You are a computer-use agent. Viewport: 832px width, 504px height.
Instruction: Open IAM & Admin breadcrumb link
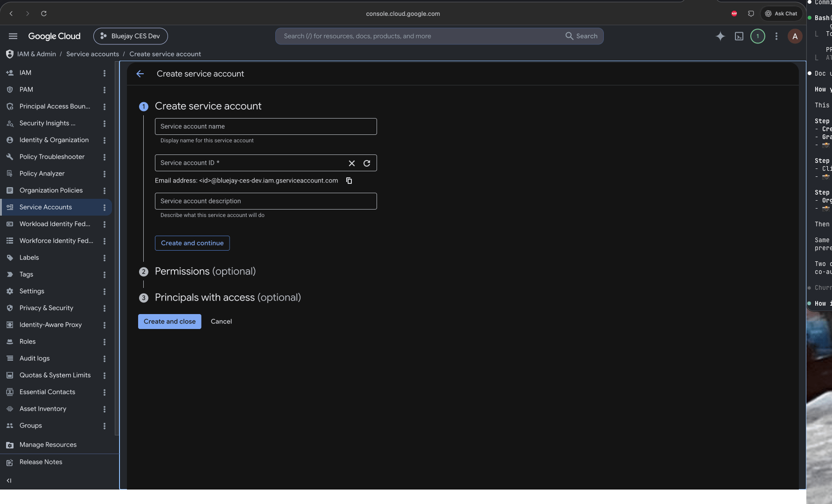[36, 54]
